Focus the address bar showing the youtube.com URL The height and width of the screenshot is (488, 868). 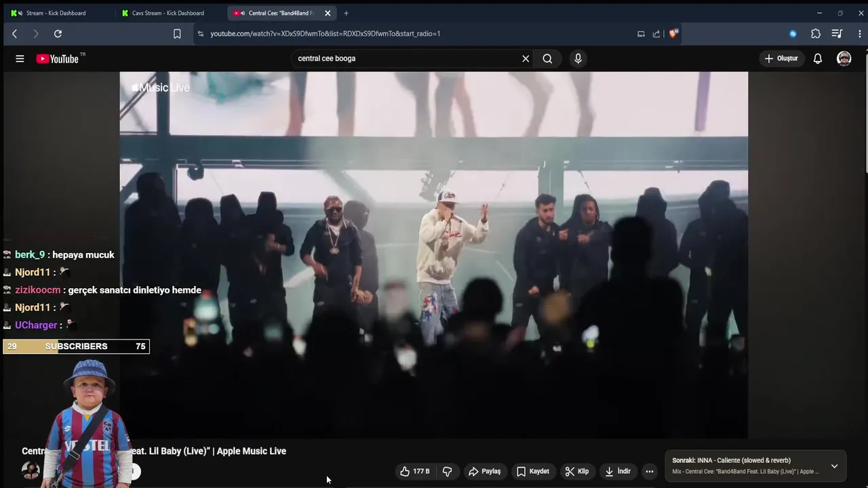325,34
